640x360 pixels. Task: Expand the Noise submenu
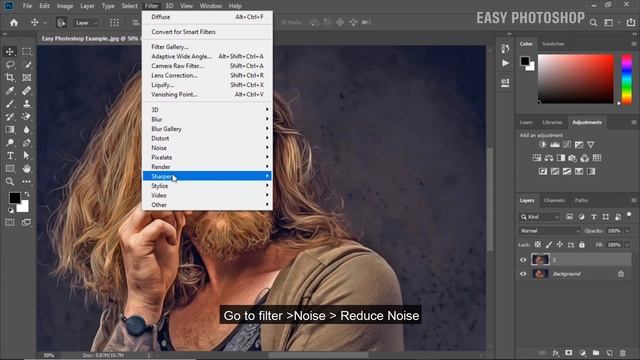[207, 148]
